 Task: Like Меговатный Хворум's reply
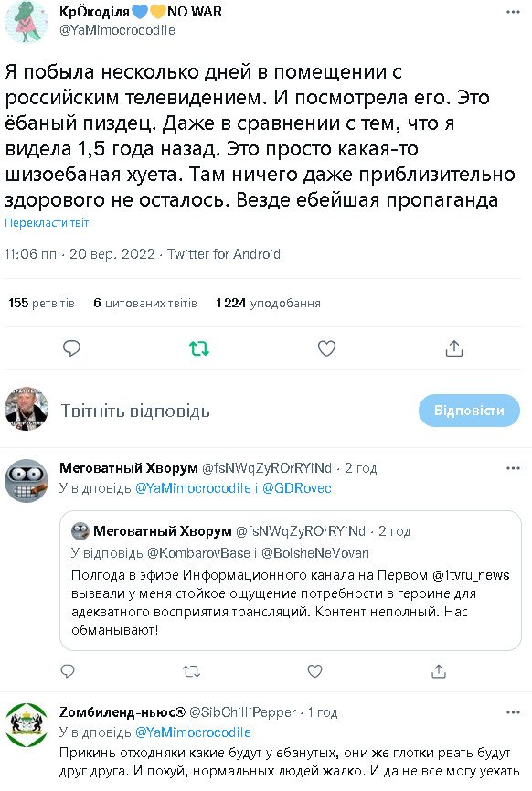[314, 671]
